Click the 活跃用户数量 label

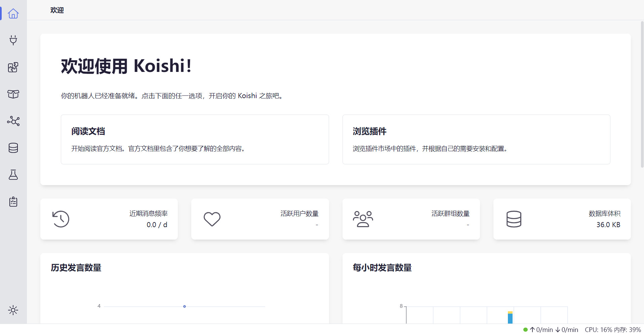coord(299,214)
